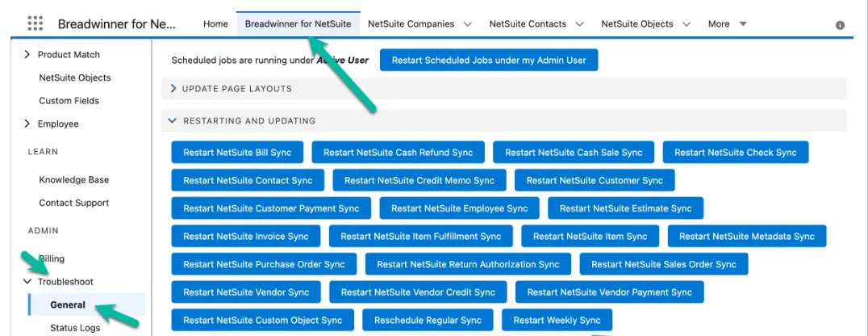The height and width of the screenshot is (336, 868).
Task: Click Restart NetSuite Customer Sync
Action: point(595,180)
